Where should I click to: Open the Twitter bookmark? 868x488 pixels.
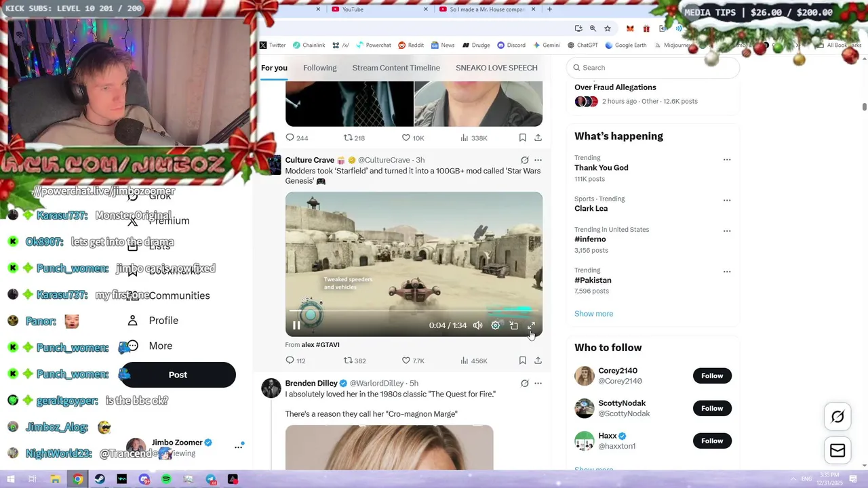(x=273, y=45)
